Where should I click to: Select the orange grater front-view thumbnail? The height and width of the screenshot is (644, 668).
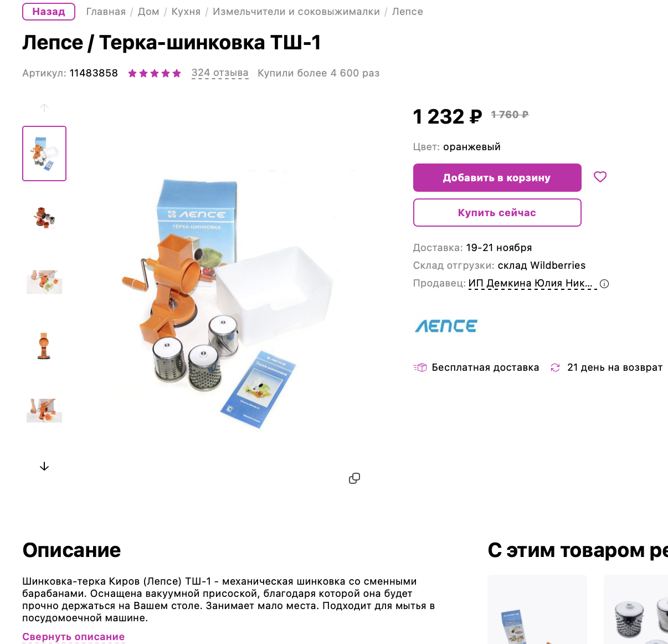tap(44, 346)
